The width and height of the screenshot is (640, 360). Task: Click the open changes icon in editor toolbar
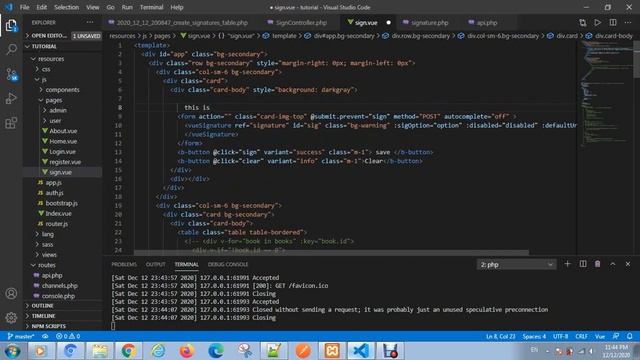coord(583,22)
